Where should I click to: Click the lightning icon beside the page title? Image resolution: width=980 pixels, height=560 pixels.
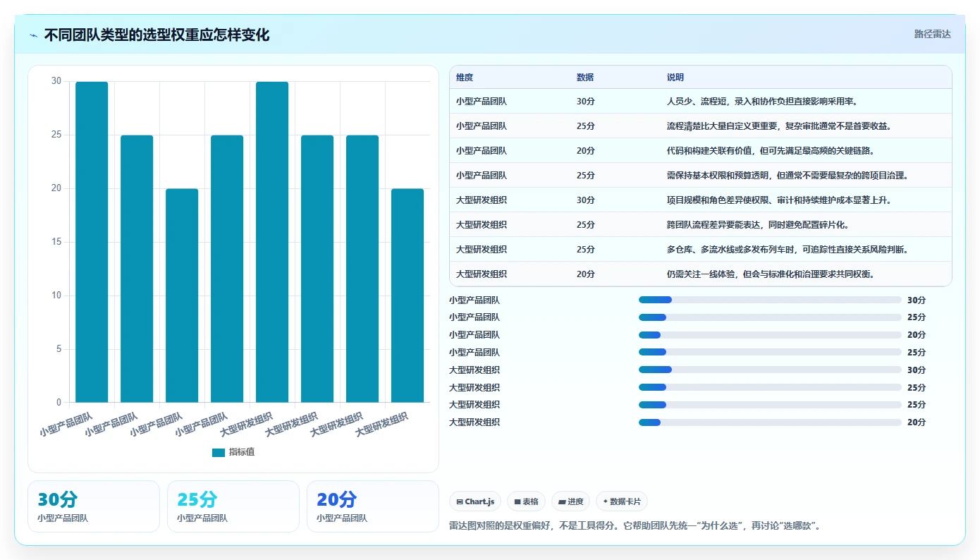point(34,35)
